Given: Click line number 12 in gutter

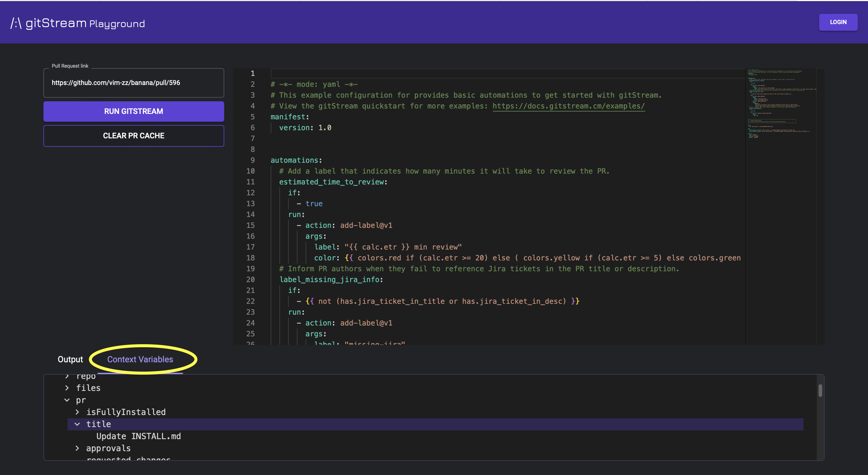Looking at the screenshot, I should click(x=250, y=193).
